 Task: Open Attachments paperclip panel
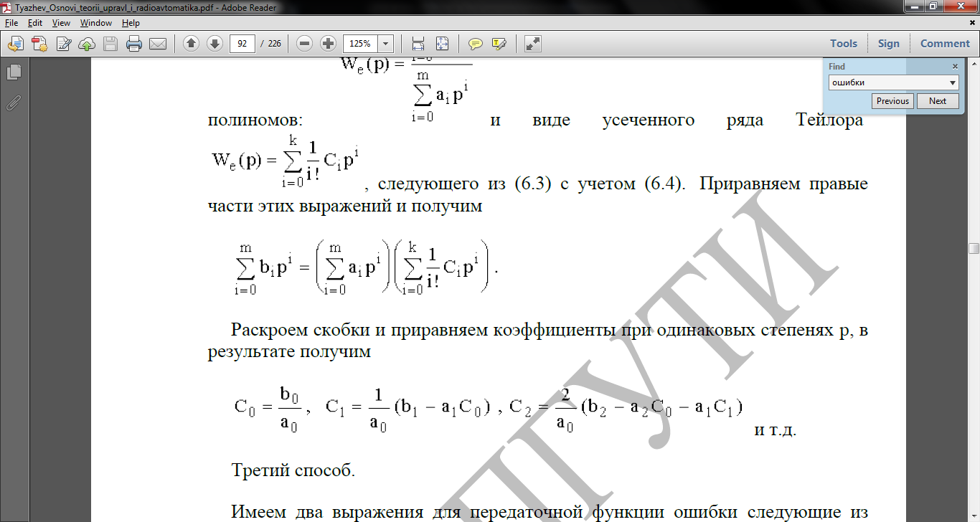click(13, 103)
